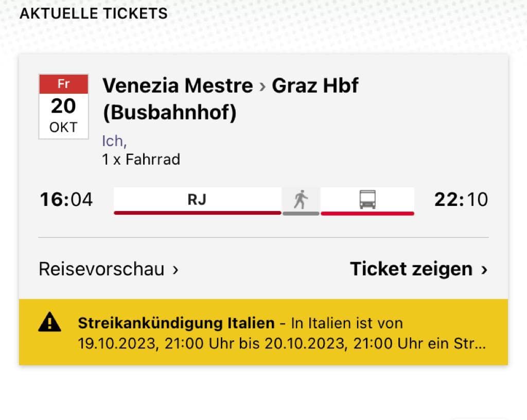Click the calendar date icon showing 20 OKT
527x420 pixels.
[63, 107]
